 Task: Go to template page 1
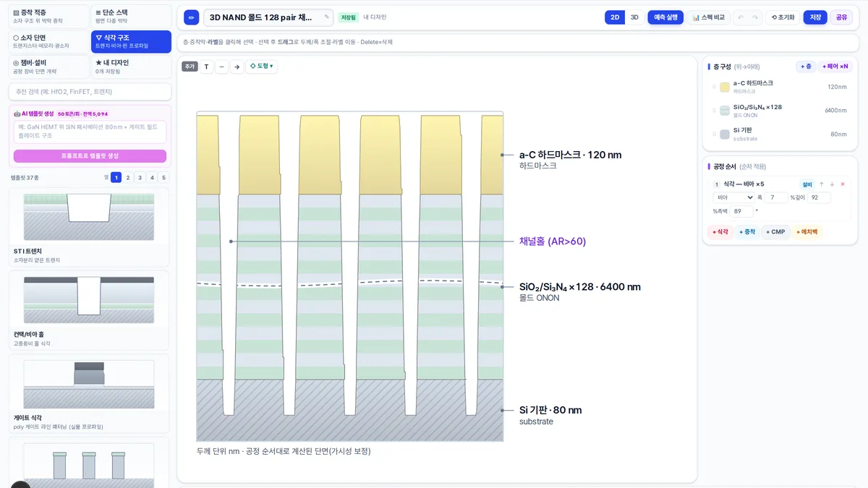(116, 177)
